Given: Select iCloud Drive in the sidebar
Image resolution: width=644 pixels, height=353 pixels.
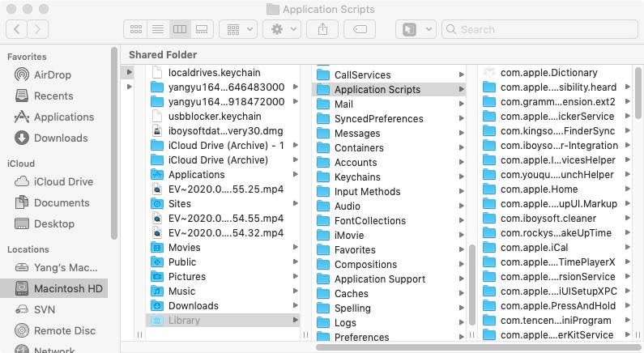Looking at the screenshot, I should 62,181.
